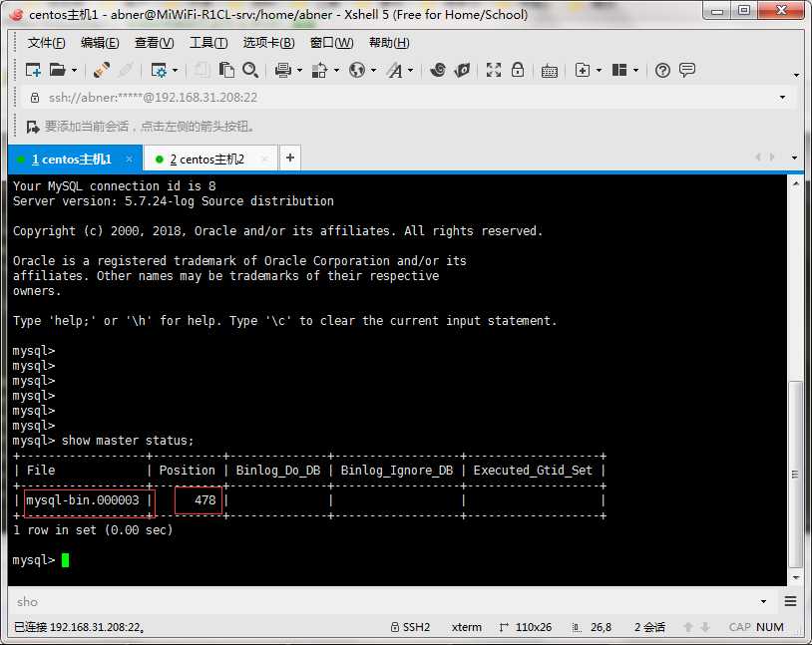812x645 pixels.
Task: Click the address bar lock icon
Action: (35, 98)
